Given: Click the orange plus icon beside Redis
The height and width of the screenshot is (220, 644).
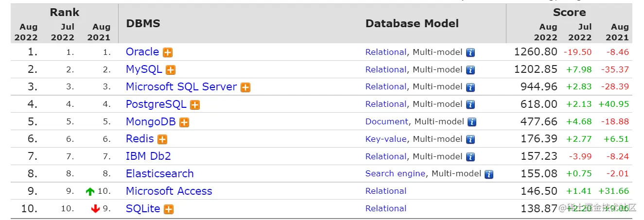Looking at the screenshot, I should click(x=162, y=139).
